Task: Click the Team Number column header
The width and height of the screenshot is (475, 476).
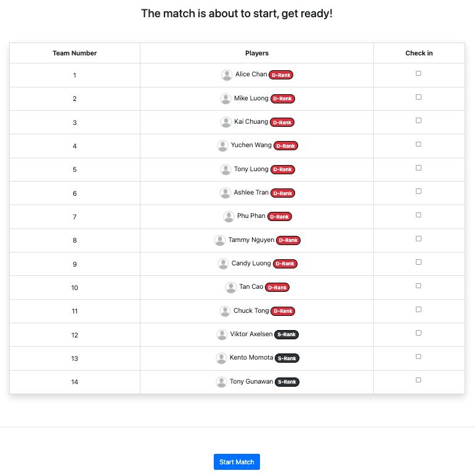Action: coord(75,53)
